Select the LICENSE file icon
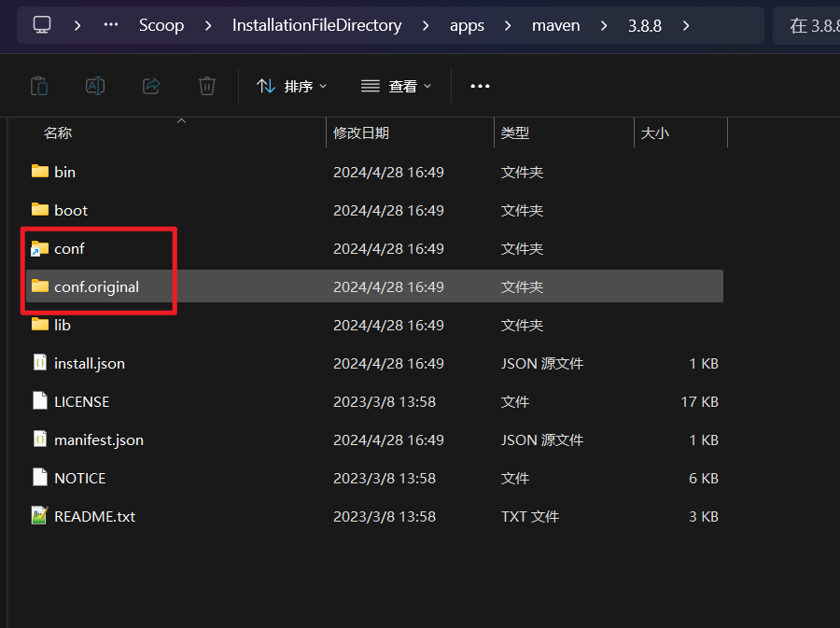 [x=39, y=401]
